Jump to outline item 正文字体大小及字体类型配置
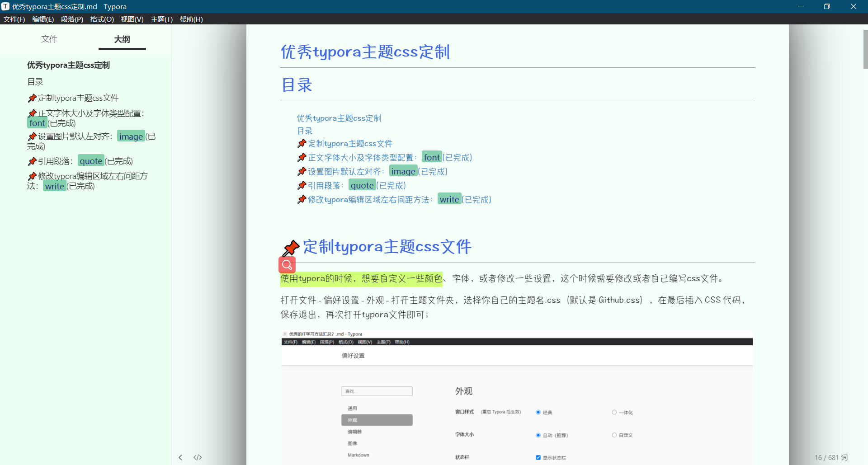868x465 pixels. pos(86,118)
